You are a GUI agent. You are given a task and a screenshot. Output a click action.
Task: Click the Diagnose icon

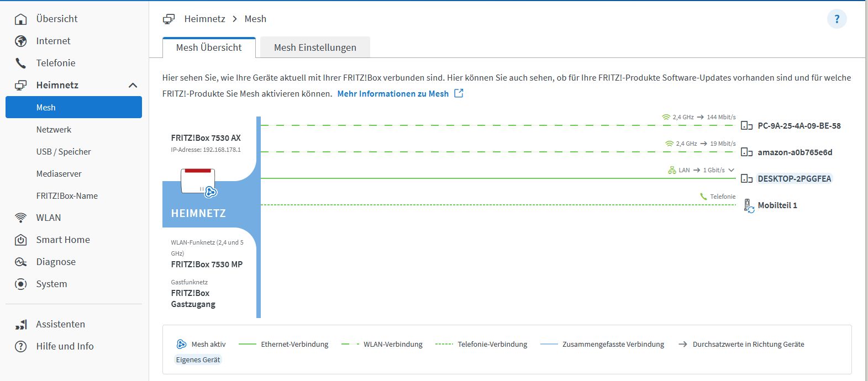[20, 262]
